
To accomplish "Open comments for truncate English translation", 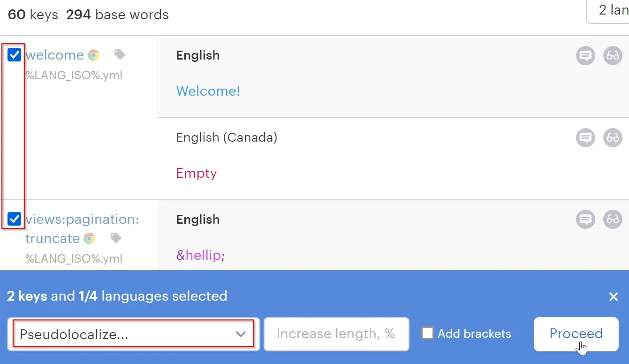I will click(x=585, y=220).
